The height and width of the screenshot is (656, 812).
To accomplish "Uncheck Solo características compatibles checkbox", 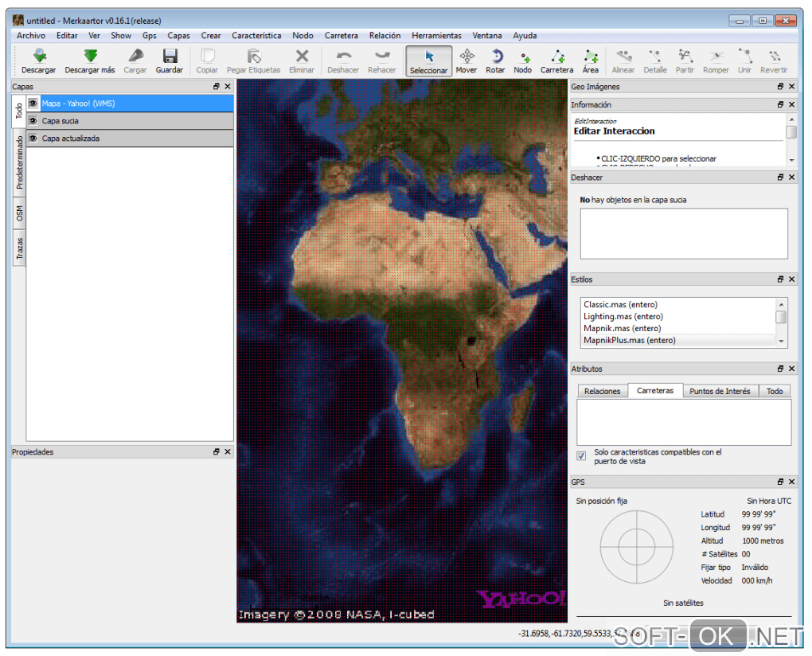I will 581,456.
